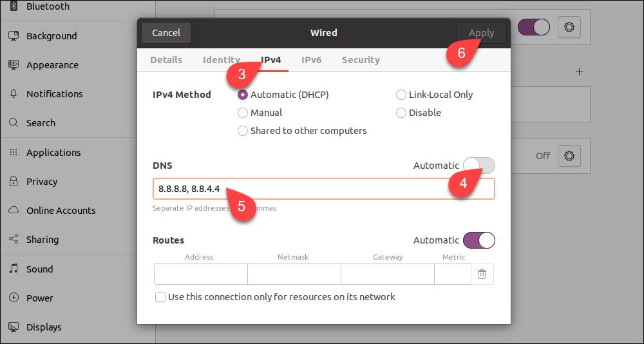Open the Details tab

pos(166,60)
